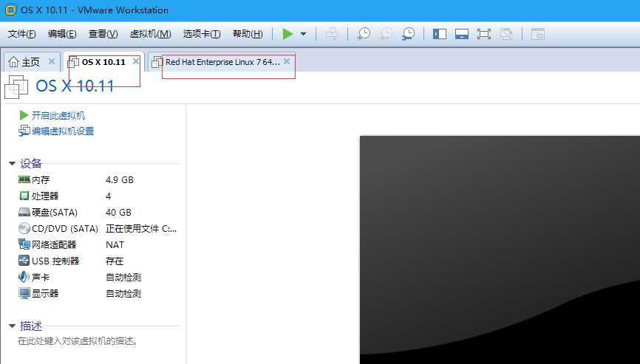Image resolution: width=640 pixels, height=364 pixels.
Task: Click the network adapter icon
Action: click(x=24, y=244)
